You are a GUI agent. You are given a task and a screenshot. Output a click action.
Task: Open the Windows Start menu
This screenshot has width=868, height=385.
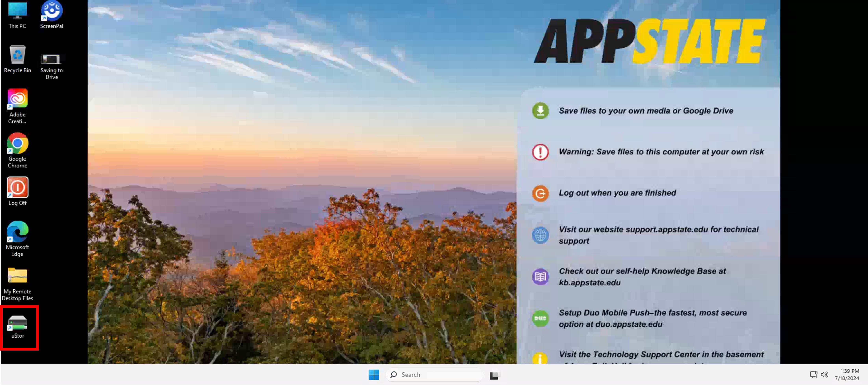374,375
